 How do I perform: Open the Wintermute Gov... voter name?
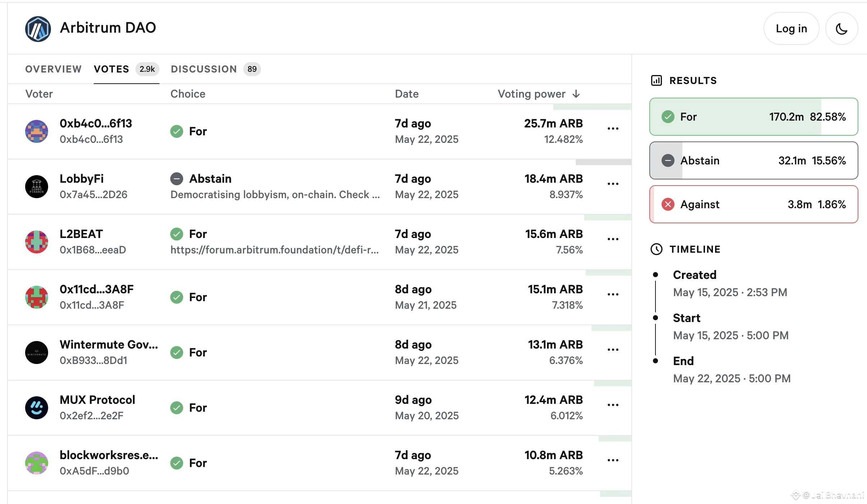[109, 345]
